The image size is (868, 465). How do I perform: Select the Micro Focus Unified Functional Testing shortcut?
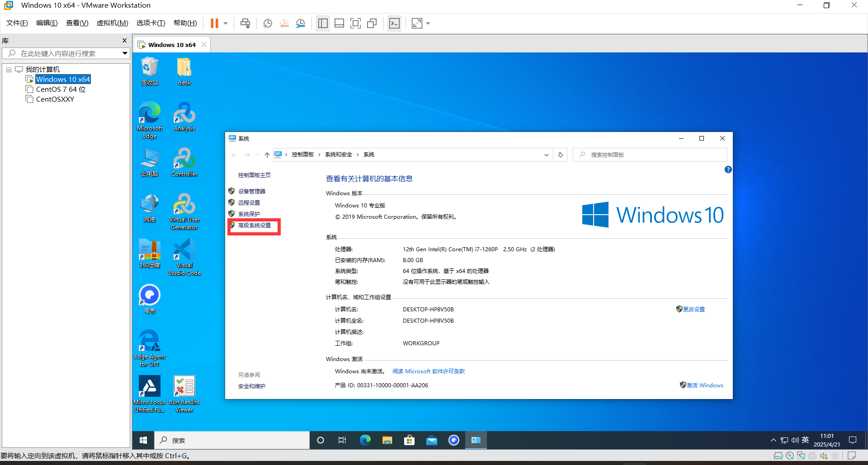coord(150,394)
